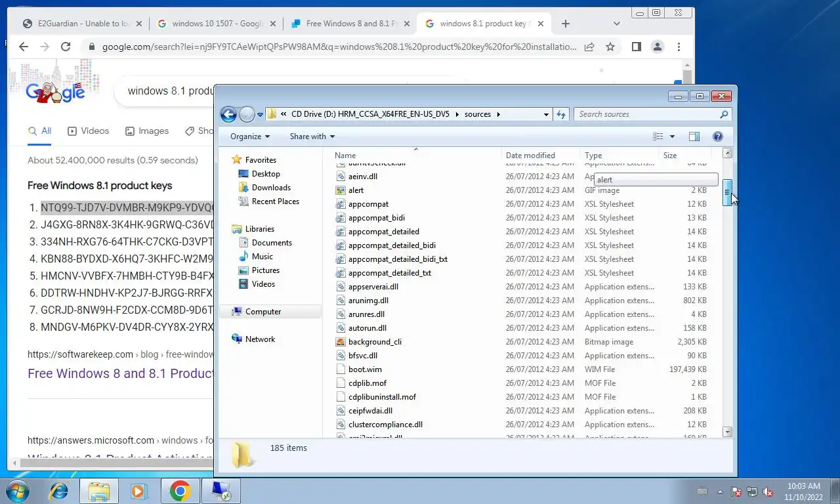Open Documents library
The height and width of the screenshot is (504, 840).
coord(272,243)
